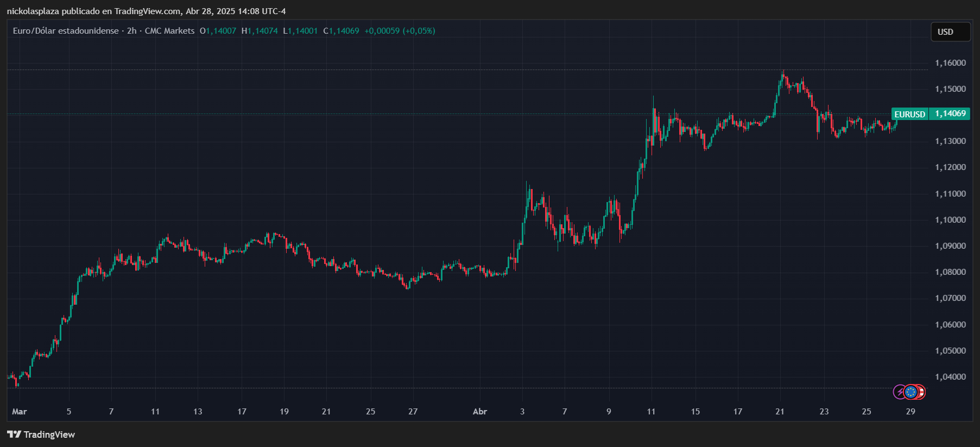The width and height of the screenshot is (980, 447).
Task: Click the 2h interval in the legend
Action: pos(132,31)
